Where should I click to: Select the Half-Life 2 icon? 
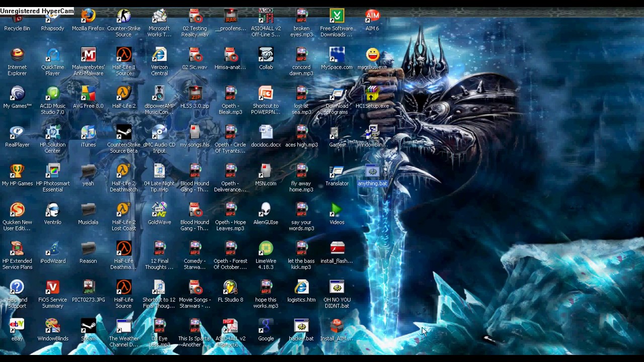[x=124, y=97]
